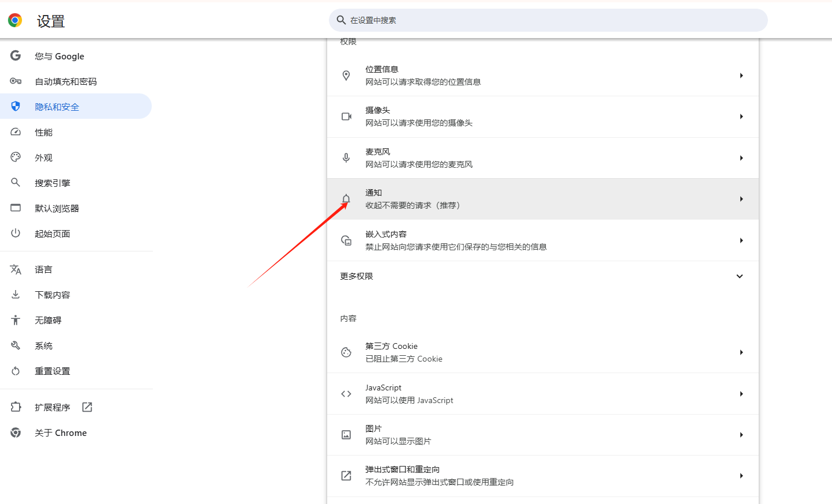Open 通知 permission settings
Viewport: 832px width, 504px height.
click(543, 199)
